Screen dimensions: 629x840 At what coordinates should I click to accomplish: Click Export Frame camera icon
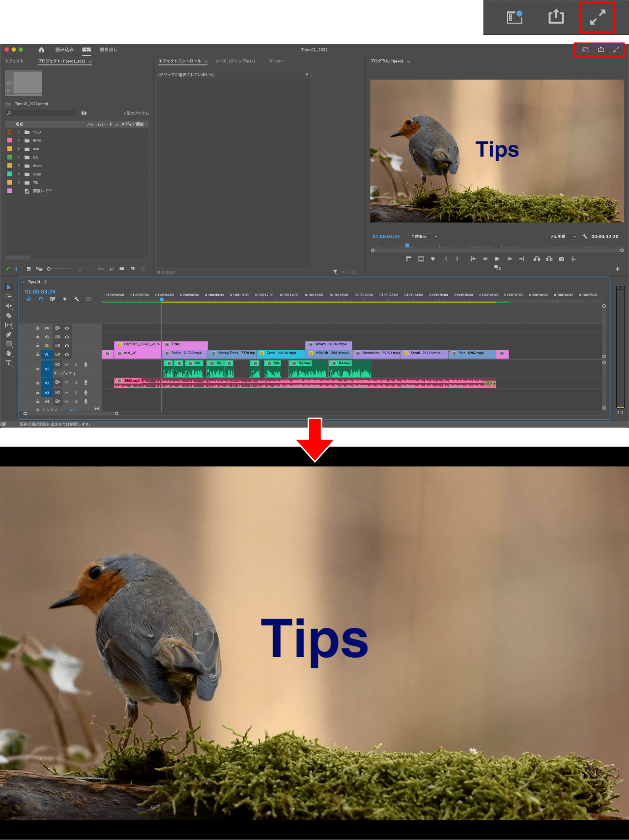[562, 259]
